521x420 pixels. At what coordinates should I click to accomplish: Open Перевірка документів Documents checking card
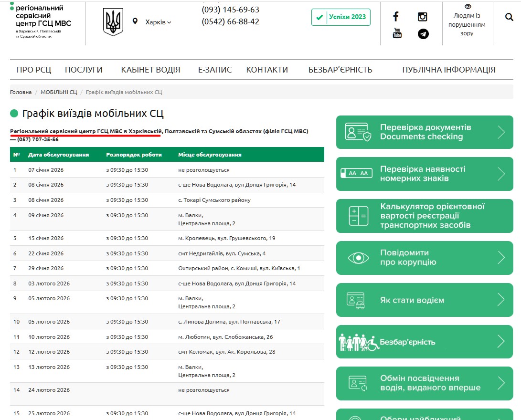pyautogui.click(x=425, y=132)
